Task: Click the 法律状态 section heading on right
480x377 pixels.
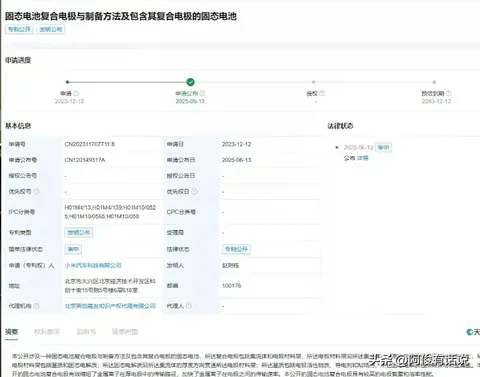Action: click(340, 126)
